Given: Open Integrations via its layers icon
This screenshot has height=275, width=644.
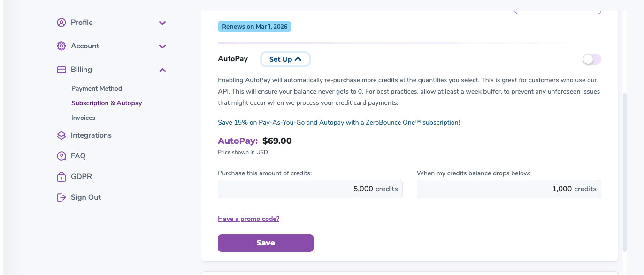Looking at the screenshot, I should tap(61, 135).
